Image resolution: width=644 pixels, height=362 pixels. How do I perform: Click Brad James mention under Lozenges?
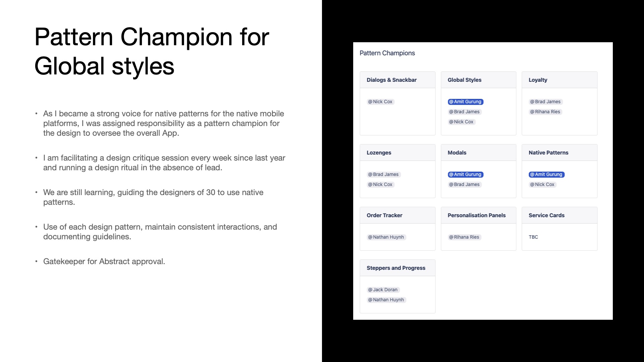click(x=383, y=175)
